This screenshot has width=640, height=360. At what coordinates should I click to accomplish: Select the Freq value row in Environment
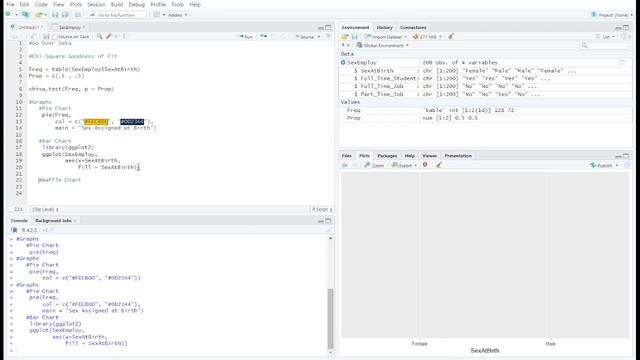485,110
